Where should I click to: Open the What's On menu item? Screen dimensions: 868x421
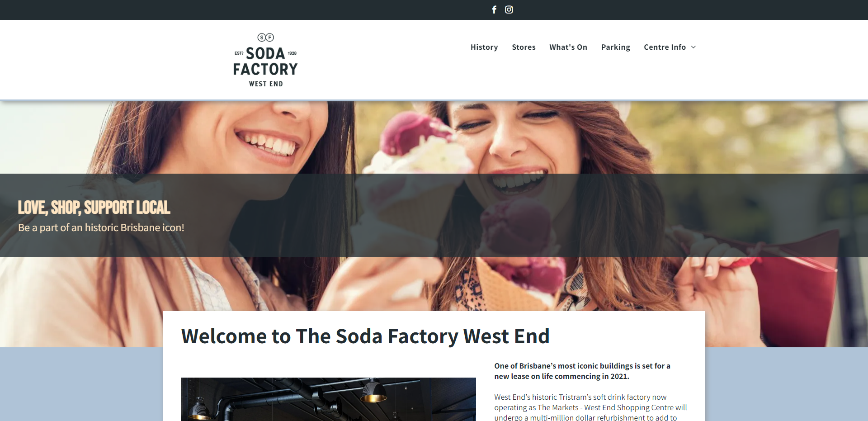point(568,47)
